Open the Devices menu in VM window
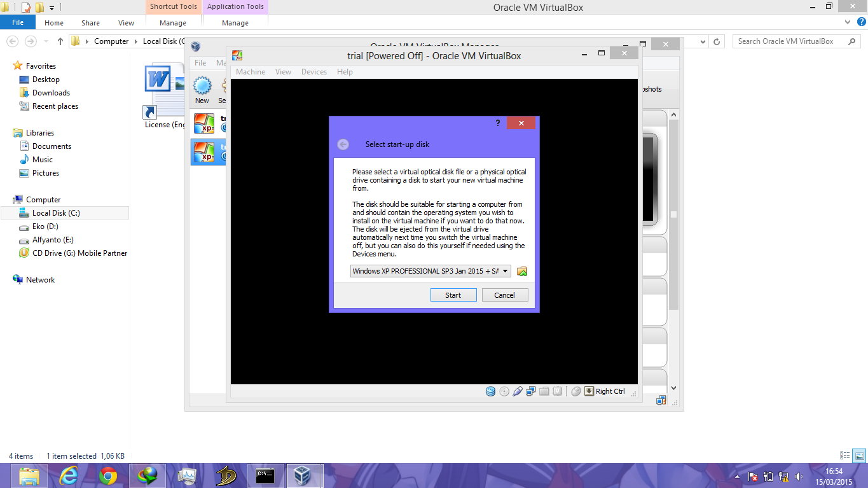The image size is (868, 488). coord(314,72)
